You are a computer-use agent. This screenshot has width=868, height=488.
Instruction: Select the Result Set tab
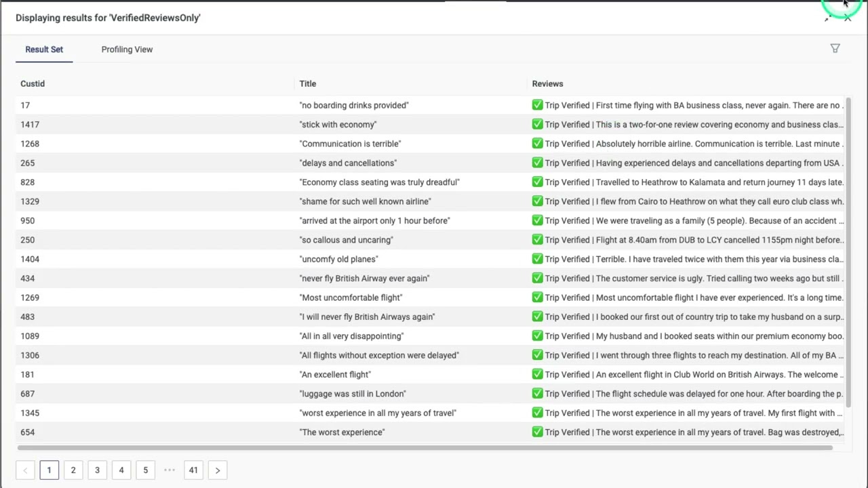(44, 49)
